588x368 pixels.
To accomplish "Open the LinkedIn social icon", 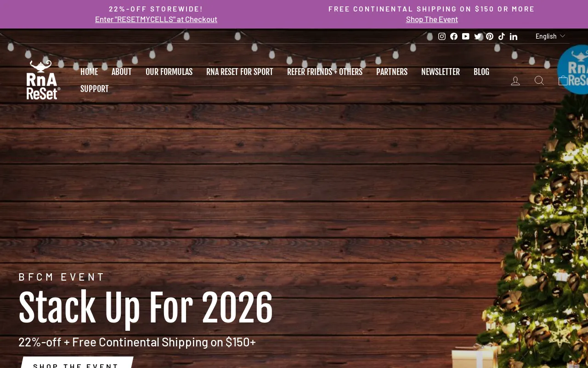I will tap(514, 36).
